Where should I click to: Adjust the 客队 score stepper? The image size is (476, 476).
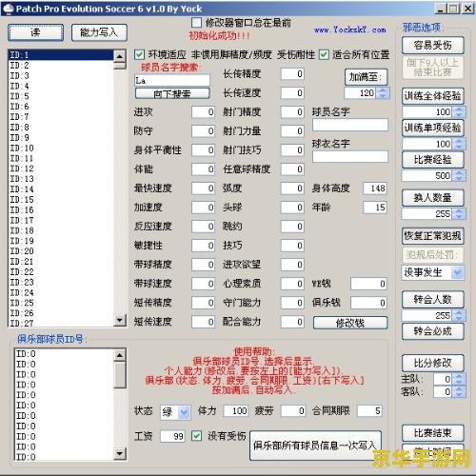point(459,391)
